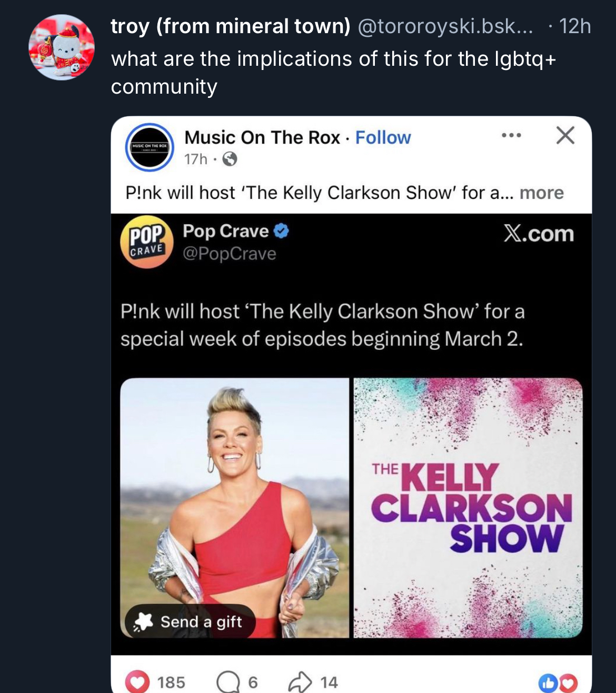Close the embedded Facebook post
This screenshot has width=616, height=693.
(565, 136)
